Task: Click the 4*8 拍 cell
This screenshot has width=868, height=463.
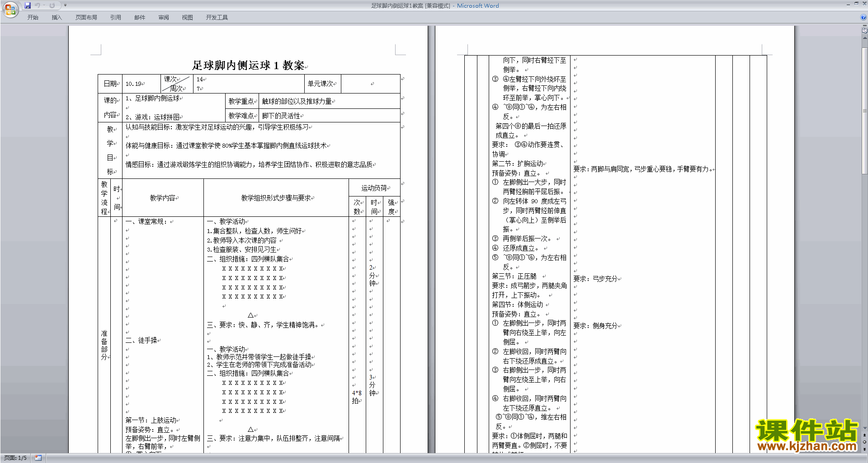Action: tap(357, 397)
